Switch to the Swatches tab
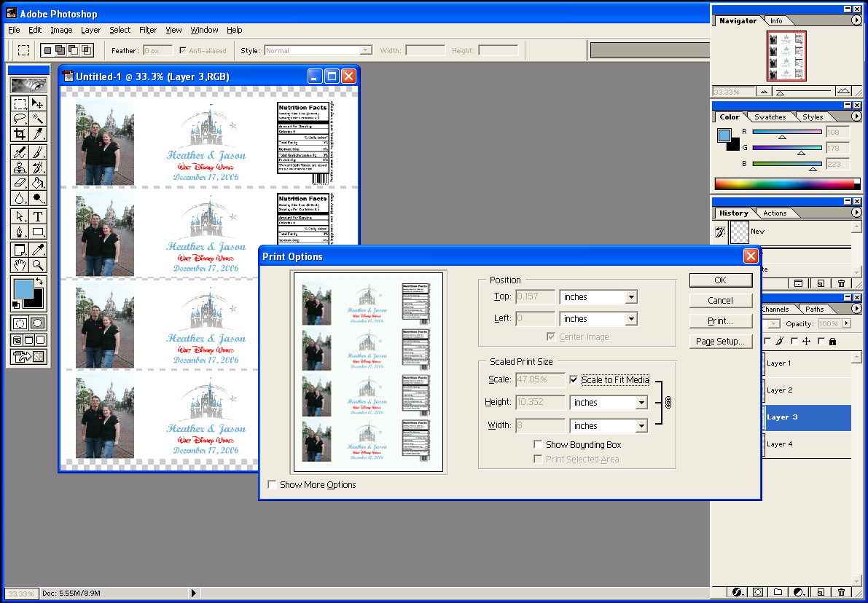 [770, 117]
